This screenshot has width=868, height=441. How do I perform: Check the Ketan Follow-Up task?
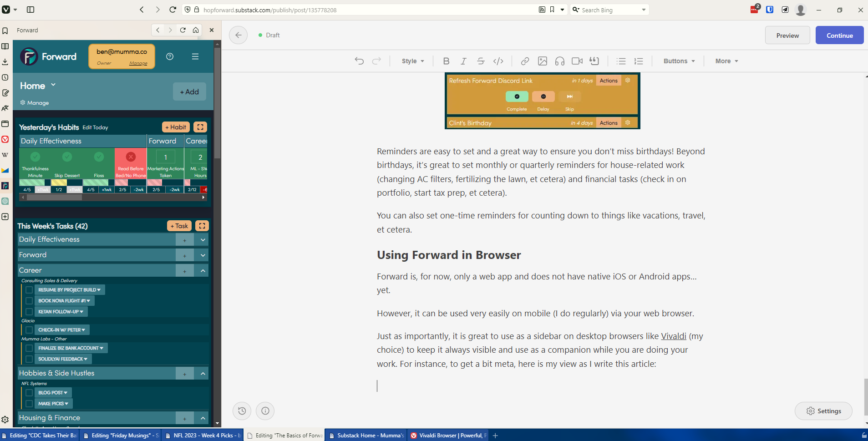tap(29, 312)
